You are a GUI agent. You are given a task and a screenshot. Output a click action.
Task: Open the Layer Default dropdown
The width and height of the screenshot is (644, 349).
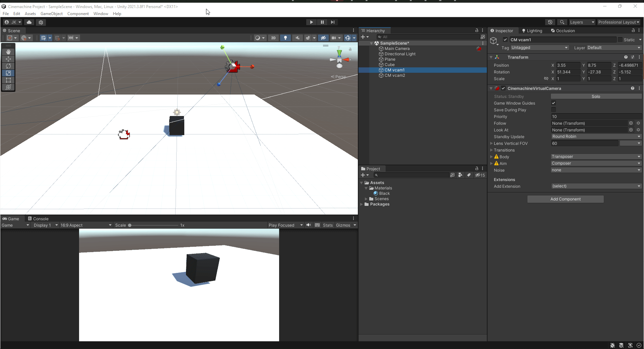pos(614,48)
